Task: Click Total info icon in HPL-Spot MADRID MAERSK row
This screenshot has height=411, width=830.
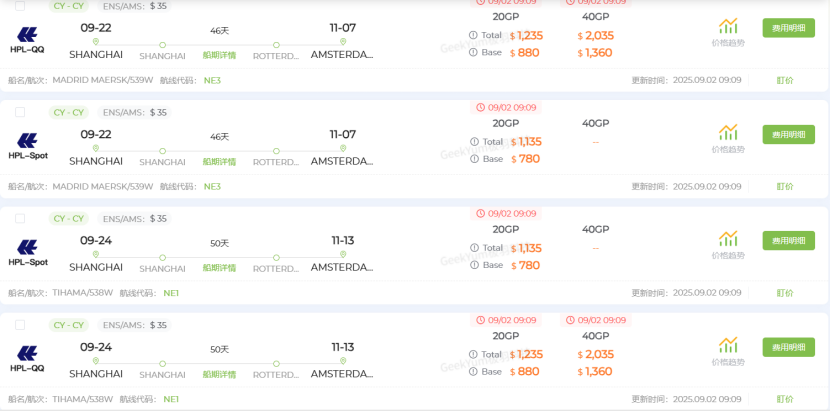Action: click(474, 142)
